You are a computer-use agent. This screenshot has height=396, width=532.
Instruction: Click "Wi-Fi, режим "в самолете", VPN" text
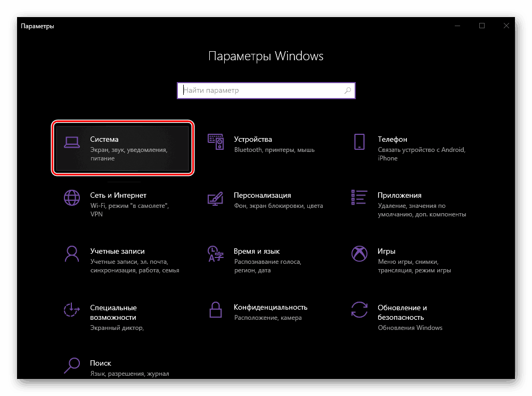click(x=129, y=210)
